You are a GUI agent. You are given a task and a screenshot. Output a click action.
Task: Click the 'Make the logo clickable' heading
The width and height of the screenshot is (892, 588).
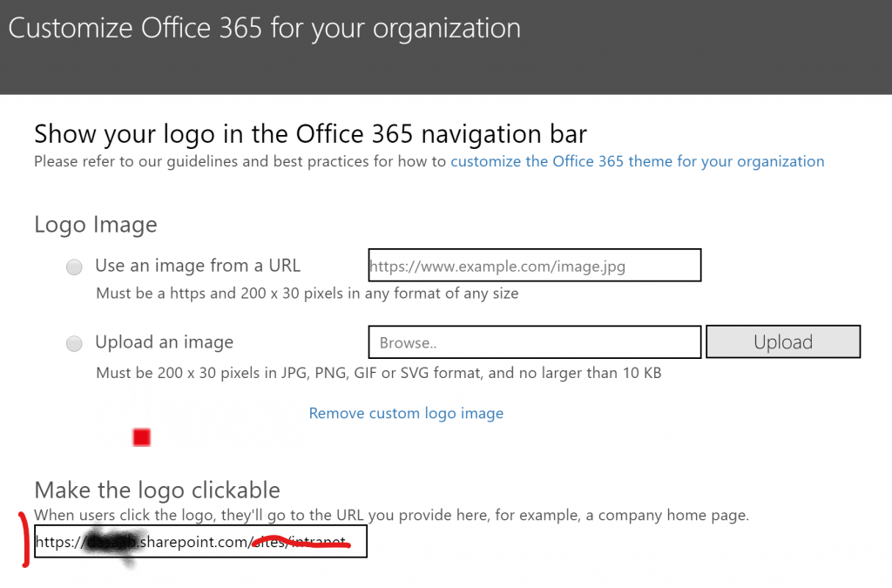coord(157,490)
